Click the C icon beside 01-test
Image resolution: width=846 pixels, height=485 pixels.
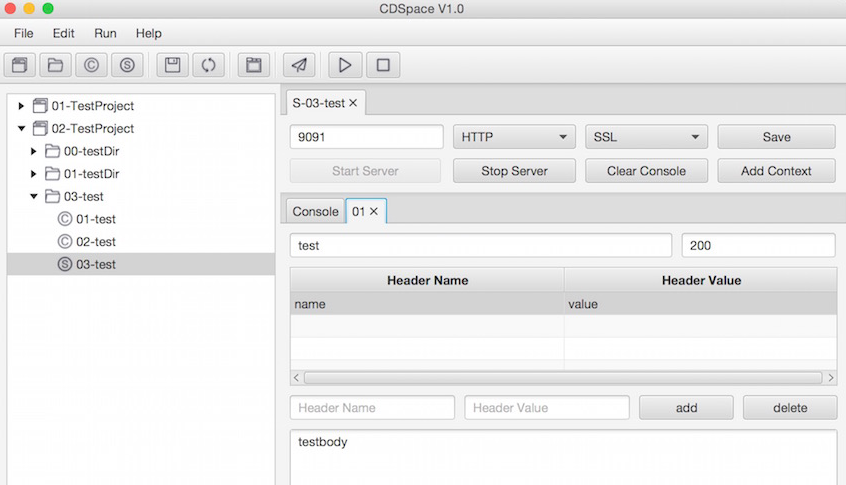tap(65, 218)
